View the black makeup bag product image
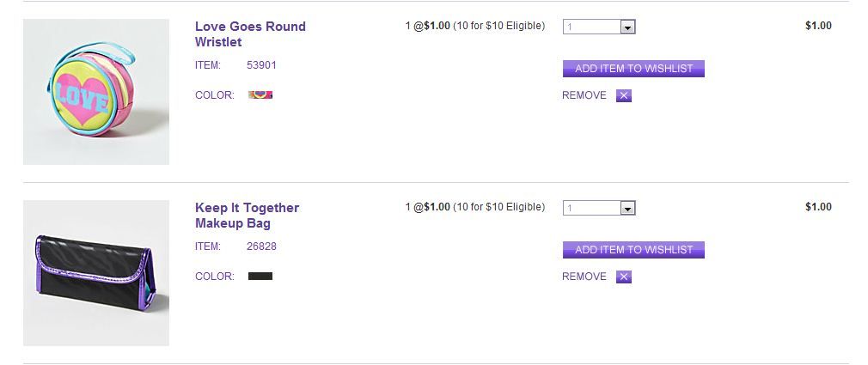868x365 pixels. [x=96, y=273]
